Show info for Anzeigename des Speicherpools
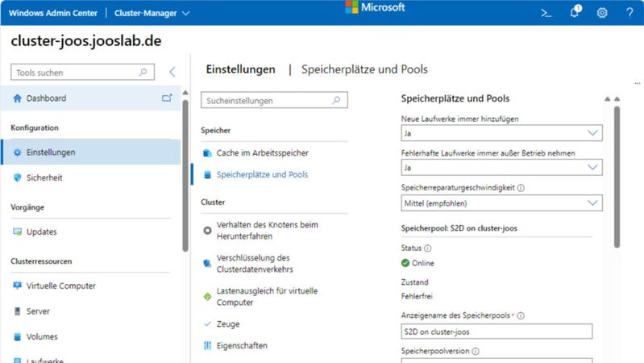The image size is (644, 363). tap(521, 315)
